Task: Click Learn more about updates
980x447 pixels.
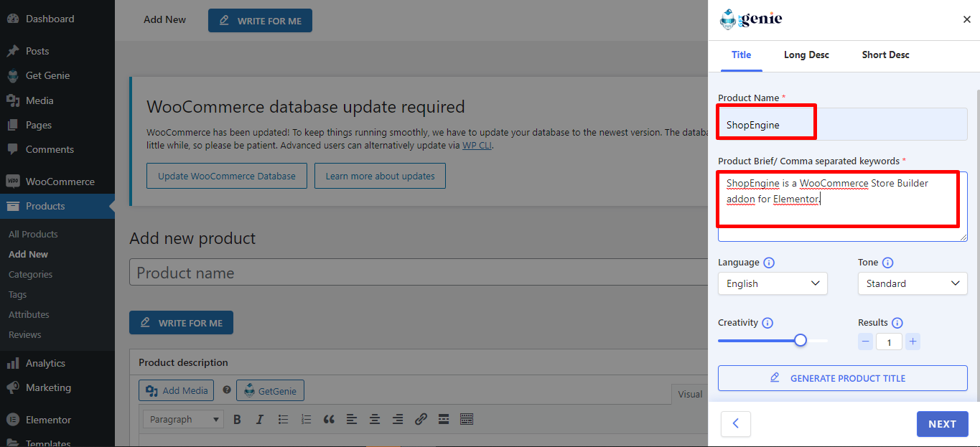Action: [x=380, y=176]
